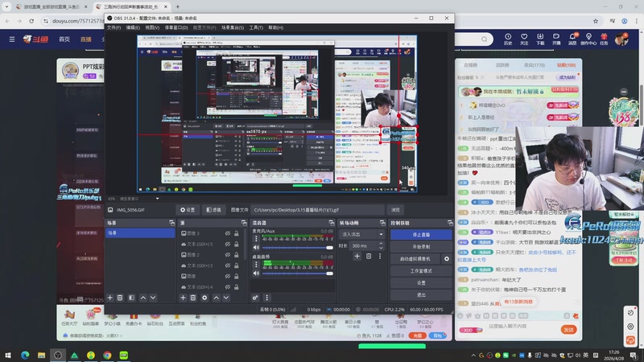Open Chrome tab search dropdown arrow
Image resolution: width=644 pixels, height=362 pixels.
6,6
